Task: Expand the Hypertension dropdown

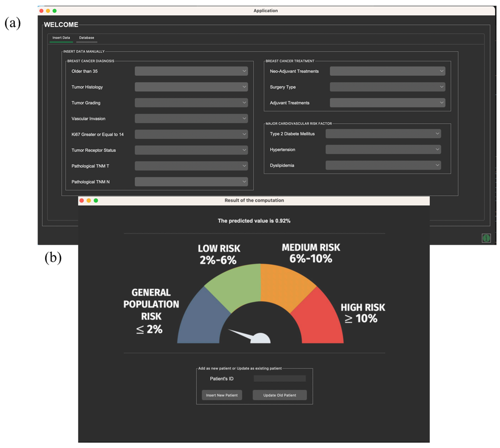Action: (383, 149)
